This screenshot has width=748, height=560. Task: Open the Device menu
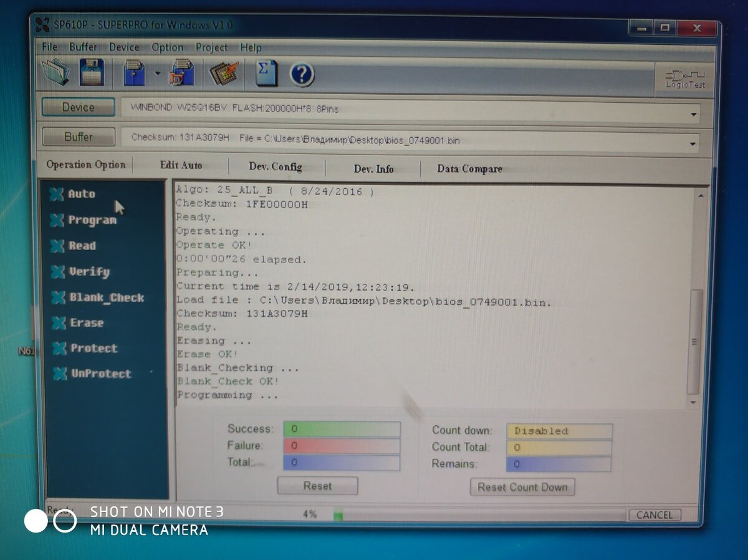coord(124,47)
